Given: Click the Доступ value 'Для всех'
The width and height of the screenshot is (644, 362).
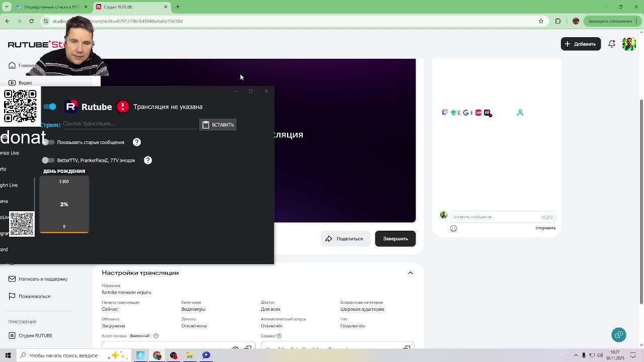Looking at the screenshot, I should click(271, 309).
